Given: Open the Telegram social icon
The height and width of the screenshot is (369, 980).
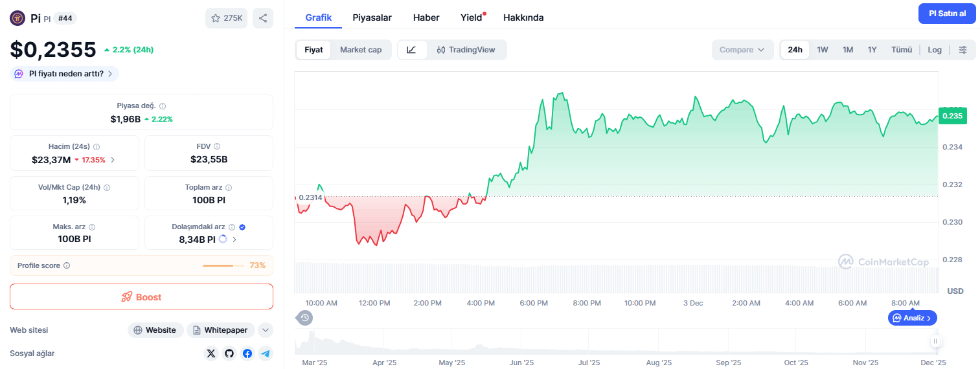Looking at the screenshot, I should (x=265, y=353).
